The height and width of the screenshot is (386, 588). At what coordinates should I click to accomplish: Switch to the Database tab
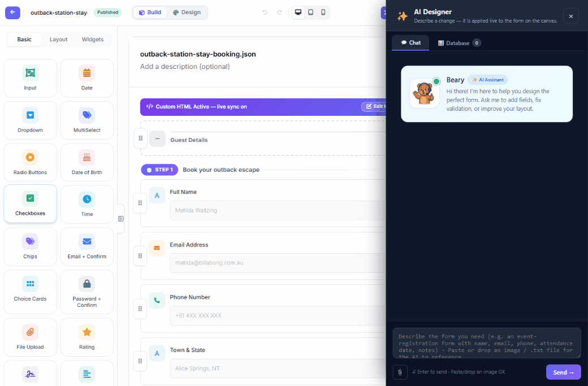459,43
